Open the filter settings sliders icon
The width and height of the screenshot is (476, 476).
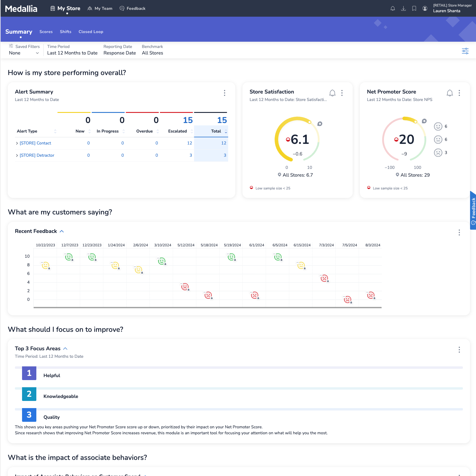point(465,51)
